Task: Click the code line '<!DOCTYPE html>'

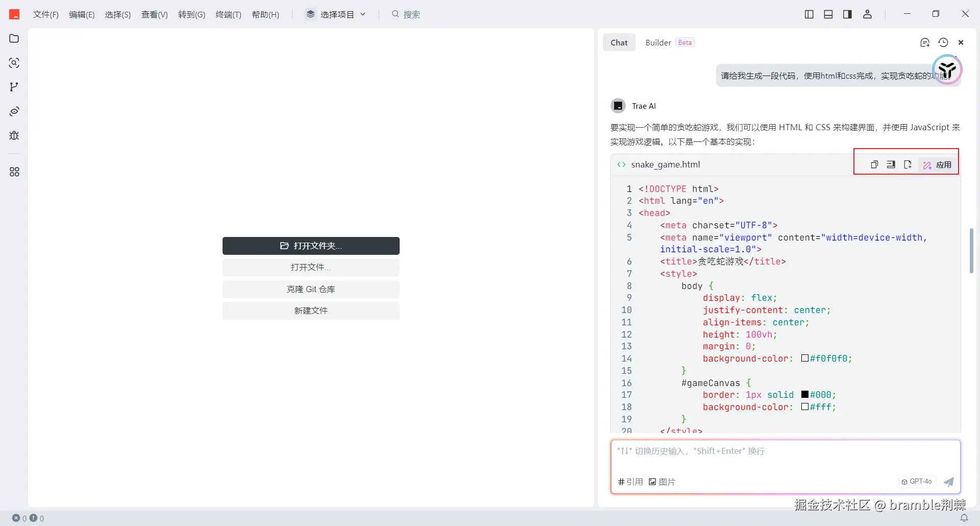Action: point(678,188)
